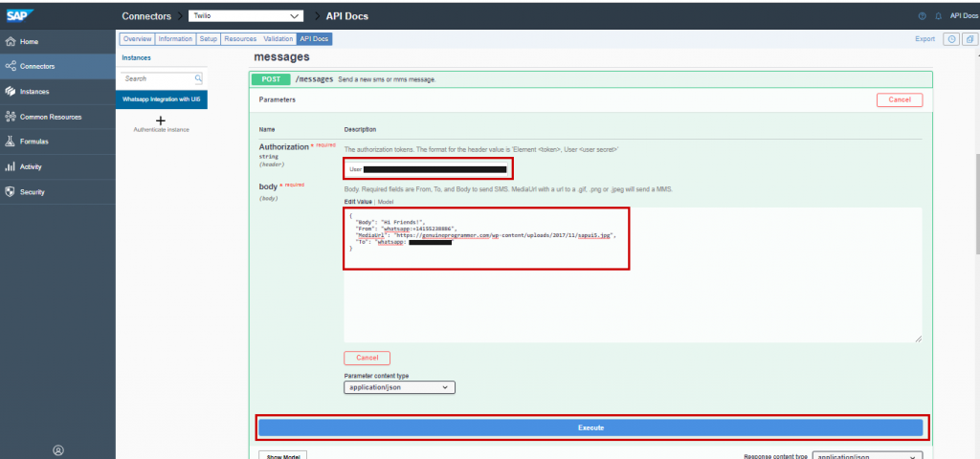Switch to the Overview tab
Viewport: 980px width, 459px height.
click(137, 38)
